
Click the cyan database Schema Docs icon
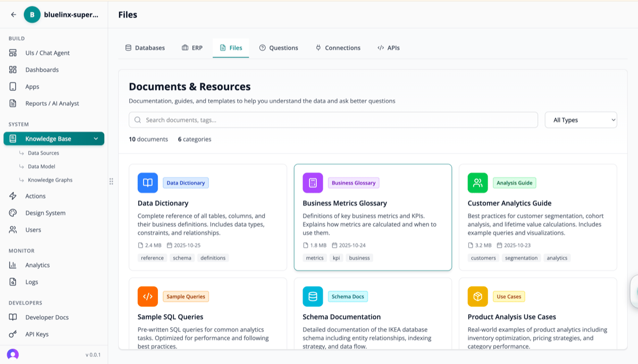click(313, 297)
